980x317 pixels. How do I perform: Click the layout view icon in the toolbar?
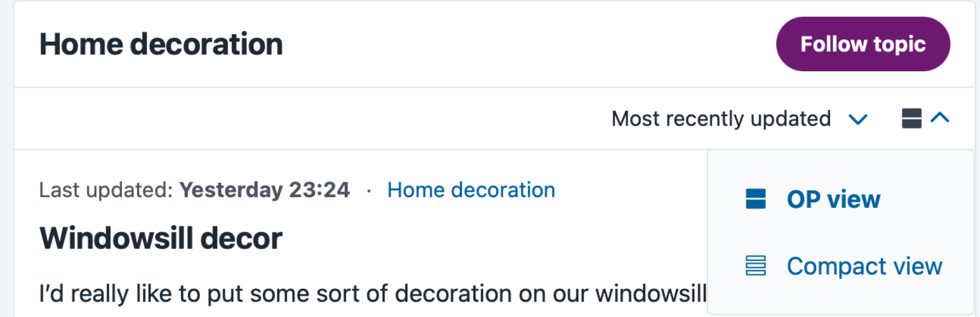911,118
